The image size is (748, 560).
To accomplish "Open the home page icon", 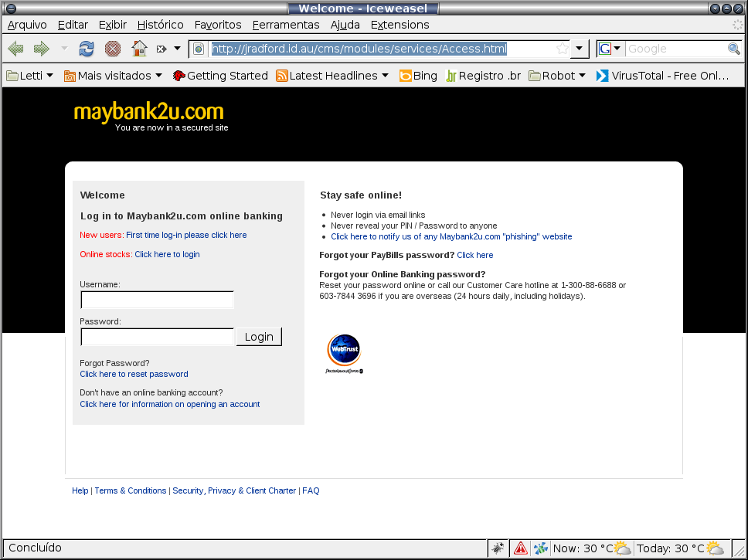I will [139, 48].
